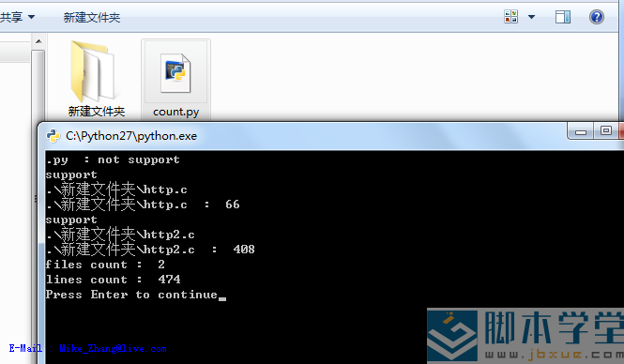624x364 pixels.
Task: Open Explorer help with question mark icon
Action: (x=597, y=17)
